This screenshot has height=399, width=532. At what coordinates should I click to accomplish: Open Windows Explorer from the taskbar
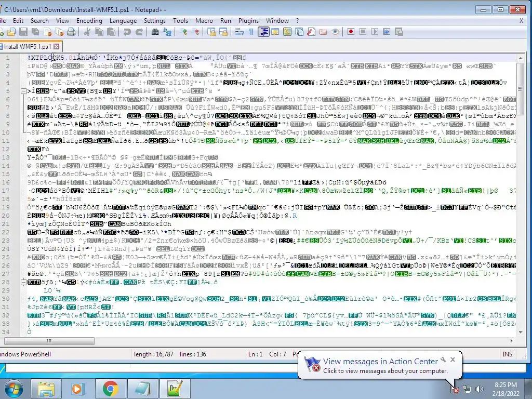(46, 389)
